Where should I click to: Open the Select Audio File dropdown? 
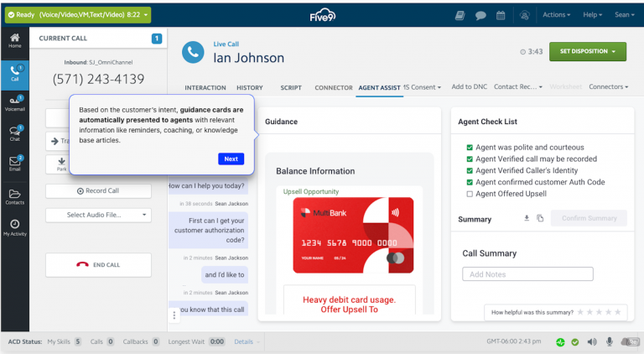coord(98,216)
